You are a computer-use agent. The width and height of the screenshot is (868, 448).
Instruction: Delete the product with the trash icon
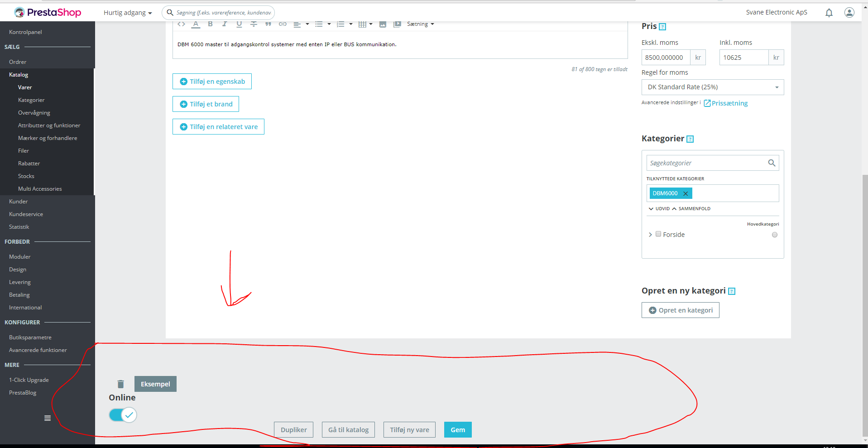[120, 384]
